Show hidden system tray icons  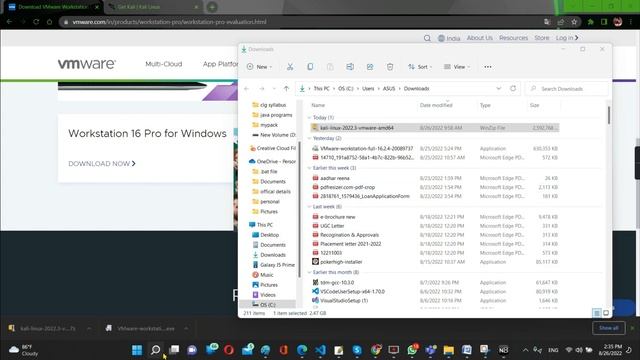(525, 350)
